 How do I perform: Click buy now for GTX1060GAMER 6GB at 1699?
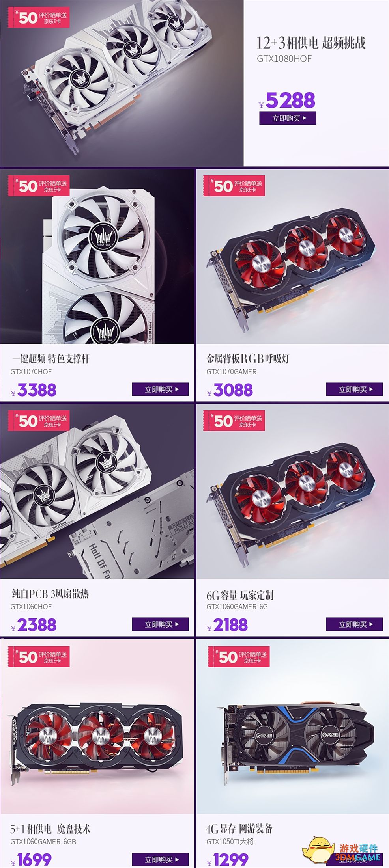pos(160,859)
